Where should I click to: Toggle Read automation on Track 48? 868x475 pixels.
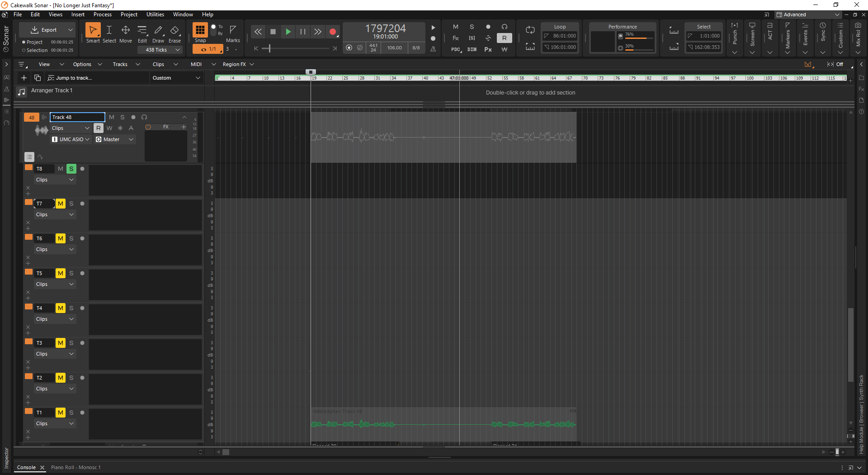99,128
